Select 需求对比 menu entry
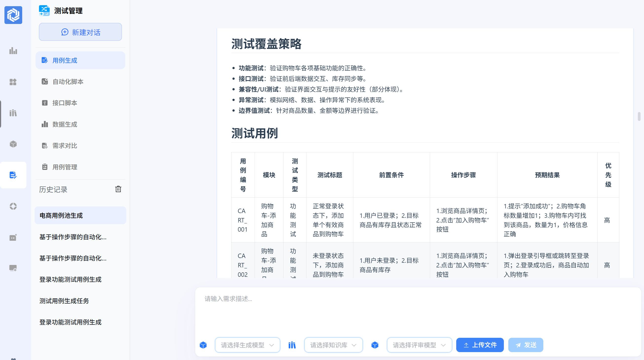 (64, 146)
